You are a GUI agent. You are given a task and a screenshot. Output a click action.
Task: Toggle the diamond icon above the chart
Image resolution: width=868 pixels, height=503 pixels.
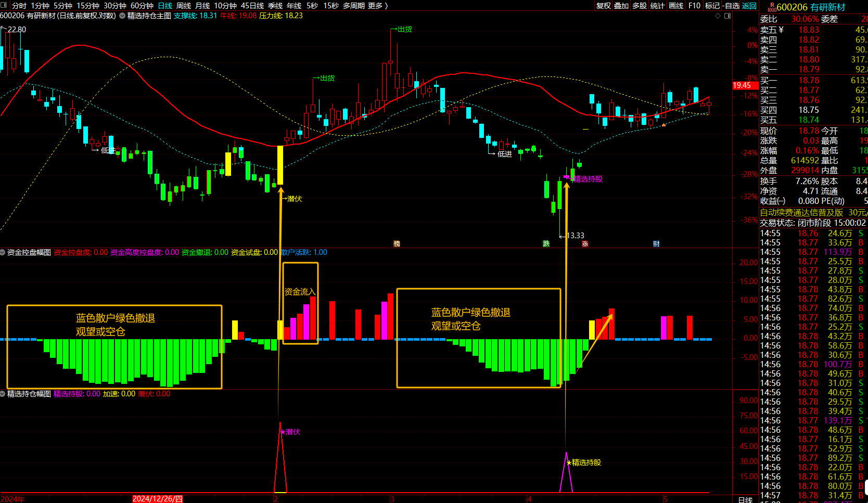718,16
